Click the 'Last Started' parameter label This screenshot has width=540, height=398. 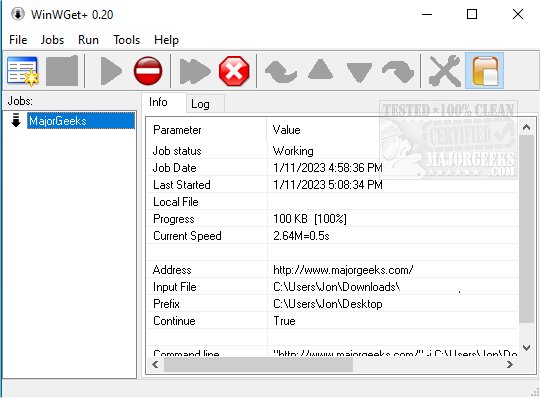pyautogui.click(x=181, y=185)
